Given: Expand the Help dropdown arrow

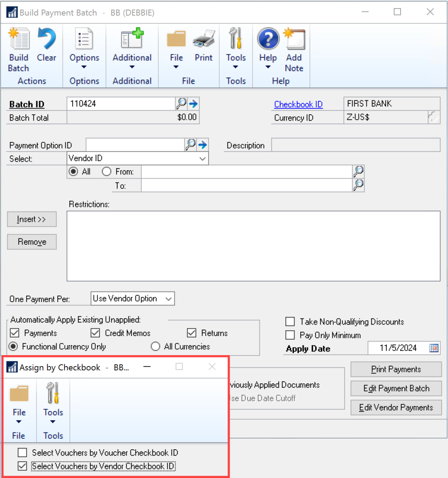Looking at the screenshot, I should coord(268,67).
